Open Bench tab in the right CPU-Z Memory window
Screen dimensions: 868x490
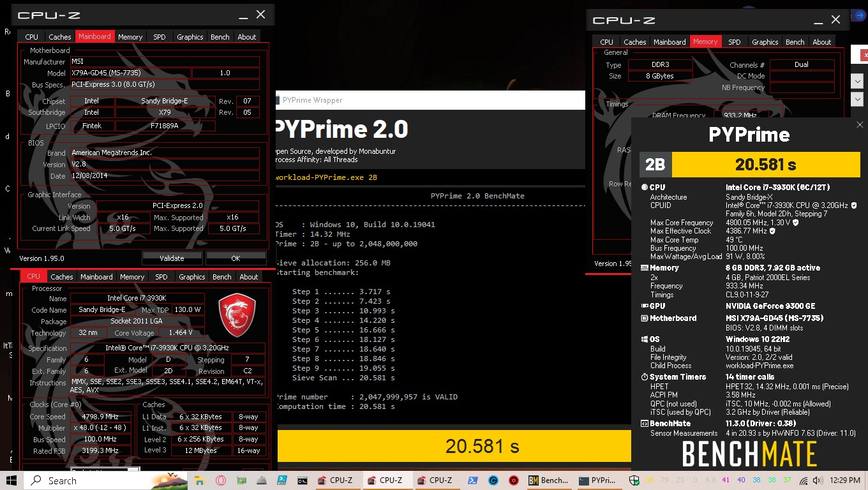[x=795, y=42]
